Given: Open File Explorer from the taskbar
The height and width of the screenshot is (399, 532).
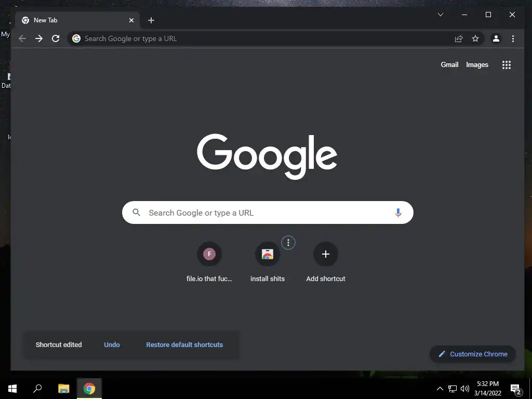Looking at the screenshot, I should [64, 389].
